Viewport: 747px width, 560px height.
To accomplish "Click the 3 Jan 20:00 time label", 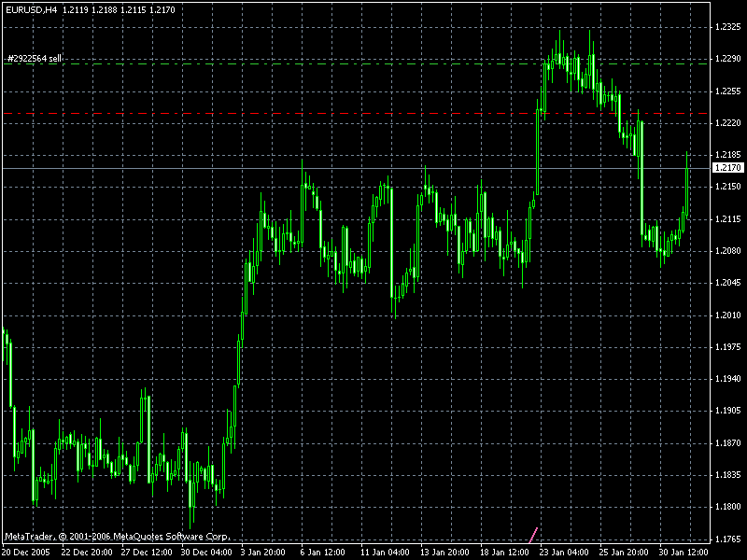I will point(263,553).
